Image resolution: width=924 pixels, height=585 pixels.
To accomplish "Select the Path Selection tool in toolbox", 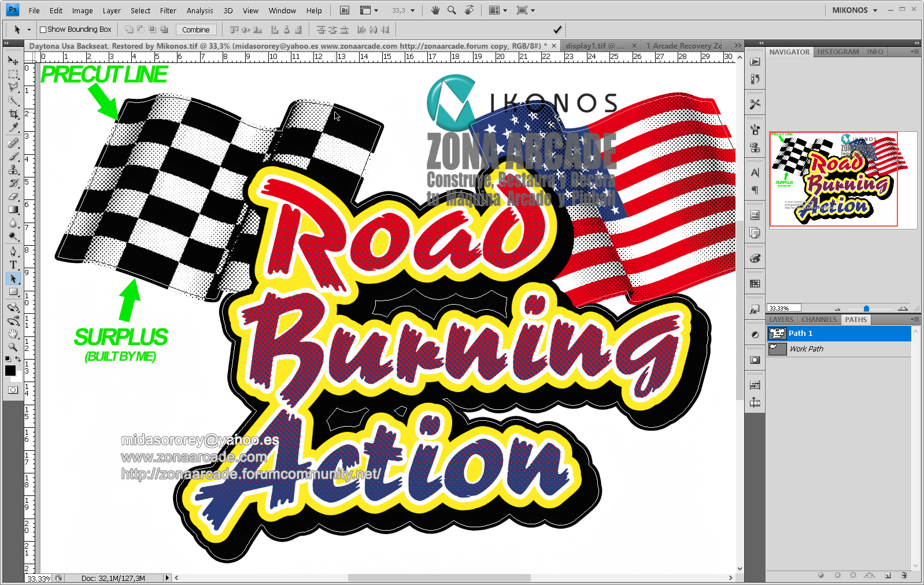I will pyautogui.click(x=13, y=279).
